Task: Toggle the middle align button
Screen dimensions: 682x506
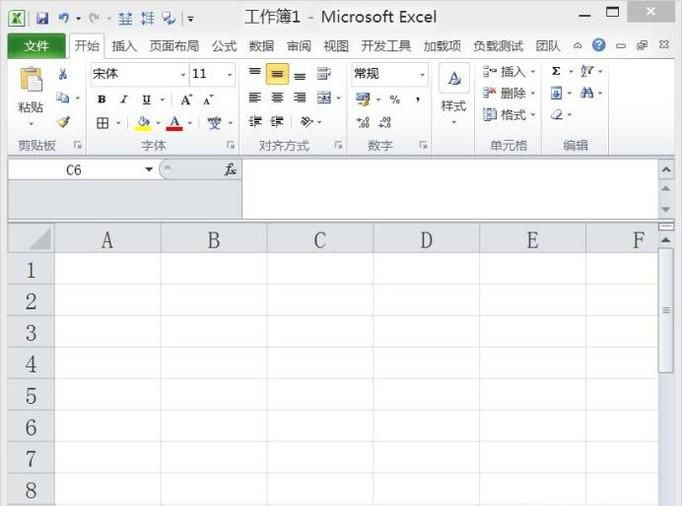Action: pos(277,75)
